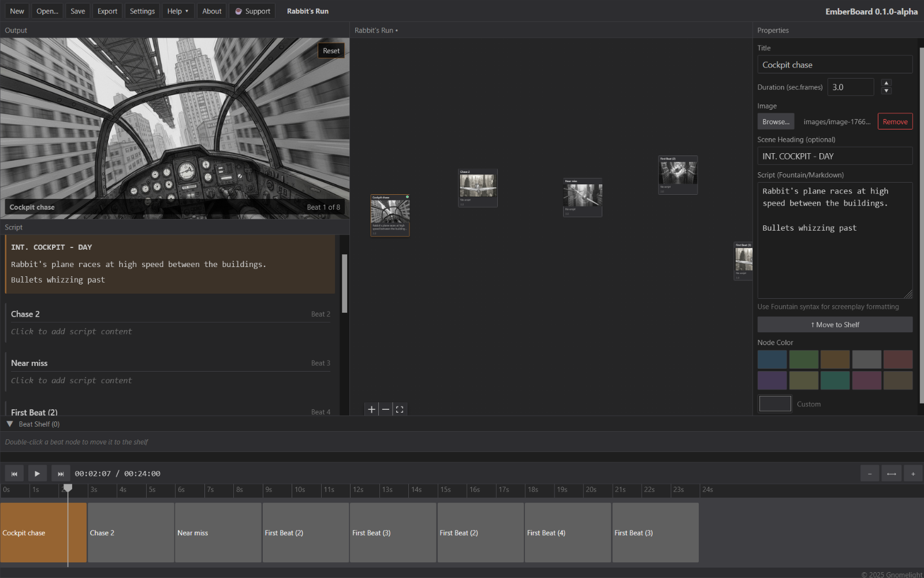Click the Chase 2 block in the timeline
Viewport: 924px width, 578px height.
click(x=130, y=532)
